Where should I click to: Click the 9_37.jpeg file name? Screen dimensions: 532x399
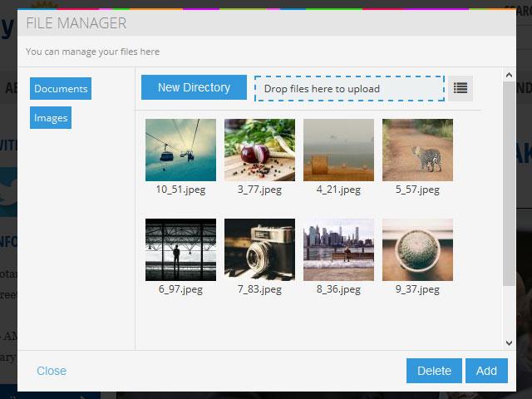417,289
